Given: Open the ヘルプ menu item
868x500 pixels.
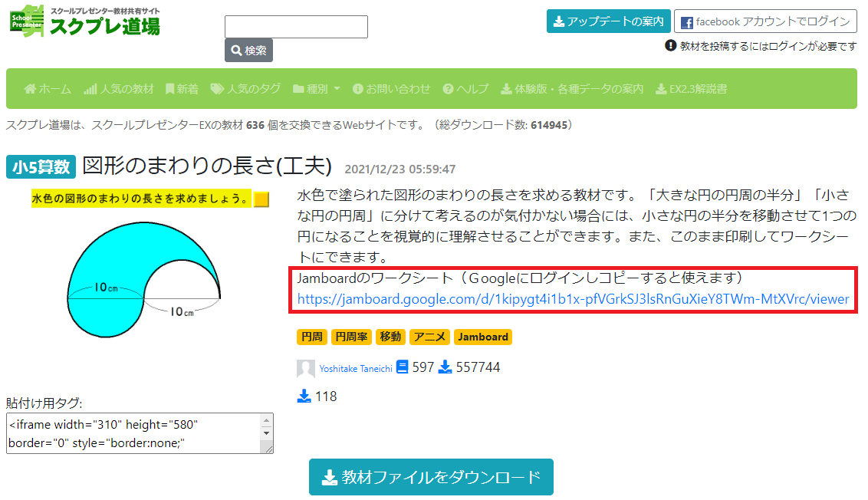Looking at the screenshot, I should (x=465, y=89).
